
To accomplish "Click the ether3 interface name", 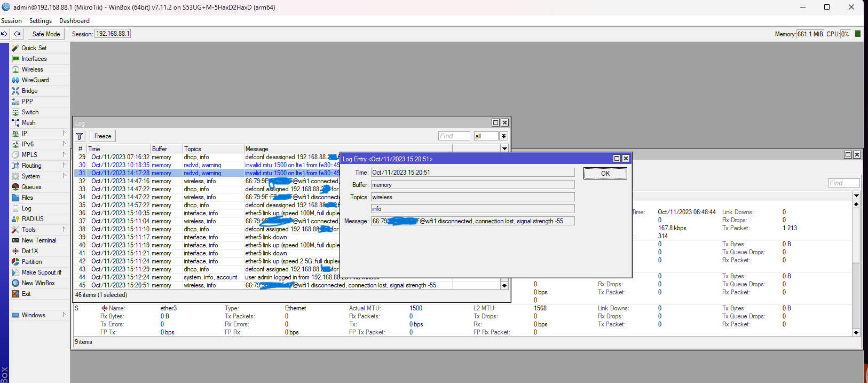I will (168, 308).
